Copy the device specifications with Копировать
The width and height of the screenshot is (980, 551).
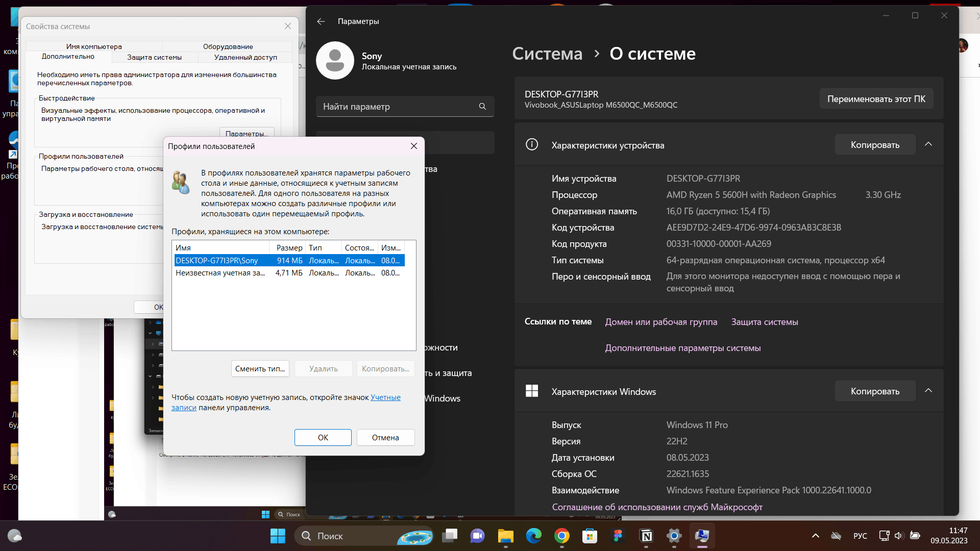click(875, 145)
